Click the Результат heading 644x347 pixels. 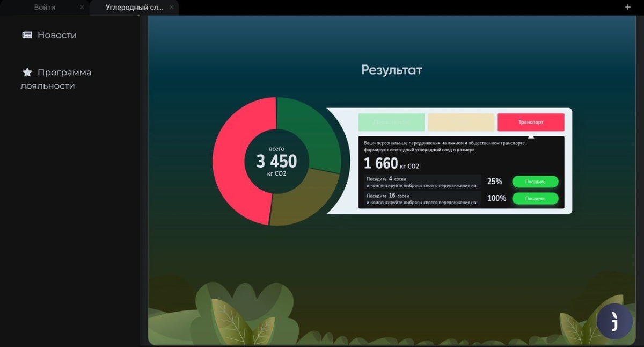pos(392,70)
